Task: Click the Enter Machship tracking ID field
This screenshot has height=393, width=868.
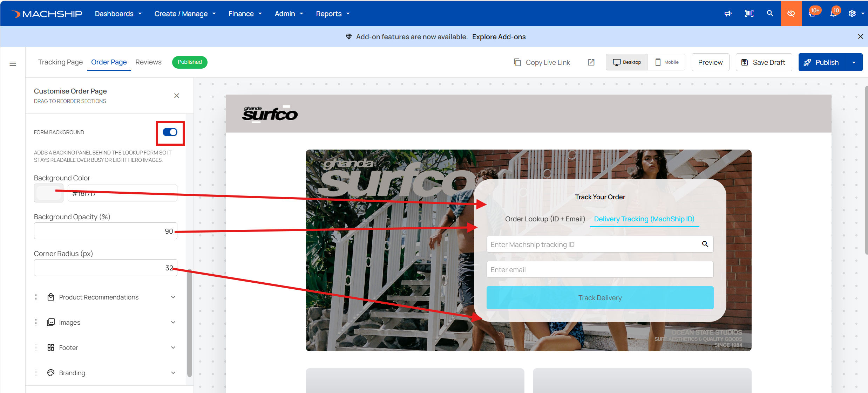Action: [600, 244]
